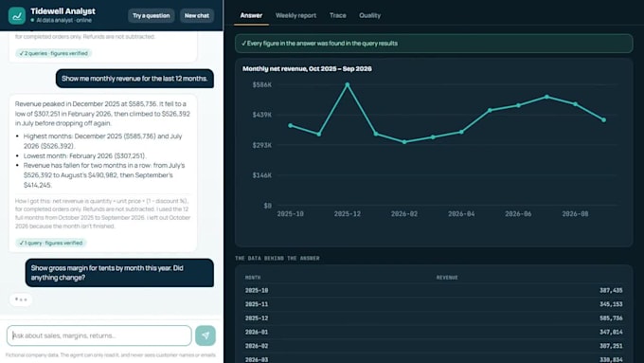
Task: Click the 'Highest months: December 2025' bullet
Action: tap(102, 141)
